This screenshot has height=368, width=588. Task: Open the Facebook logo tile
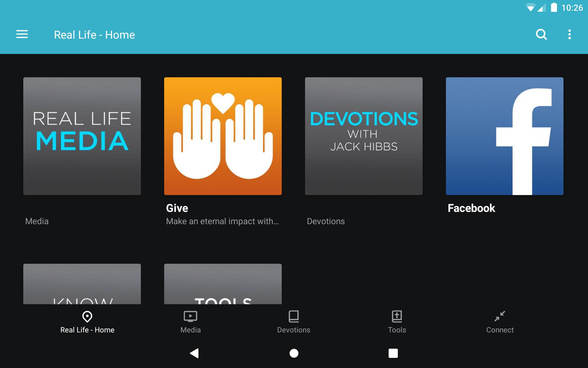(x=505, y=136)
